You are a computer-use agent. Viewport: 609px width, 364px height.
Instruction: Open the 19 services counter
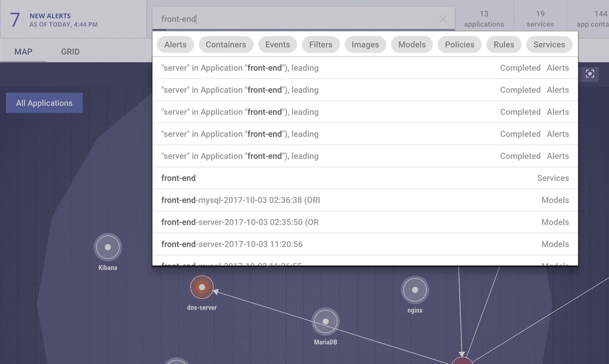(x=540, y=19)
